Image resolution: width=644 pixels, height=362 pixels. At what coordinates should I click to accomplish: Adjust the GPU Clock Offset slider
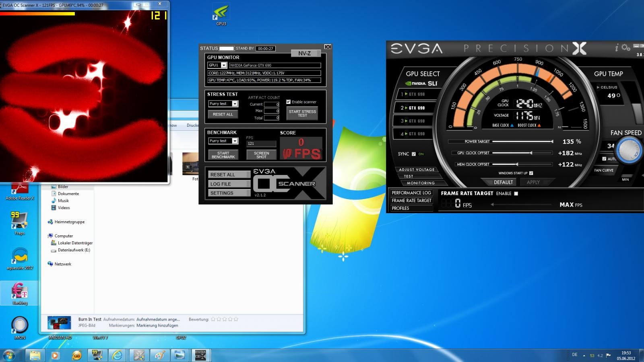pyautogui.click(x=522, y=153)
